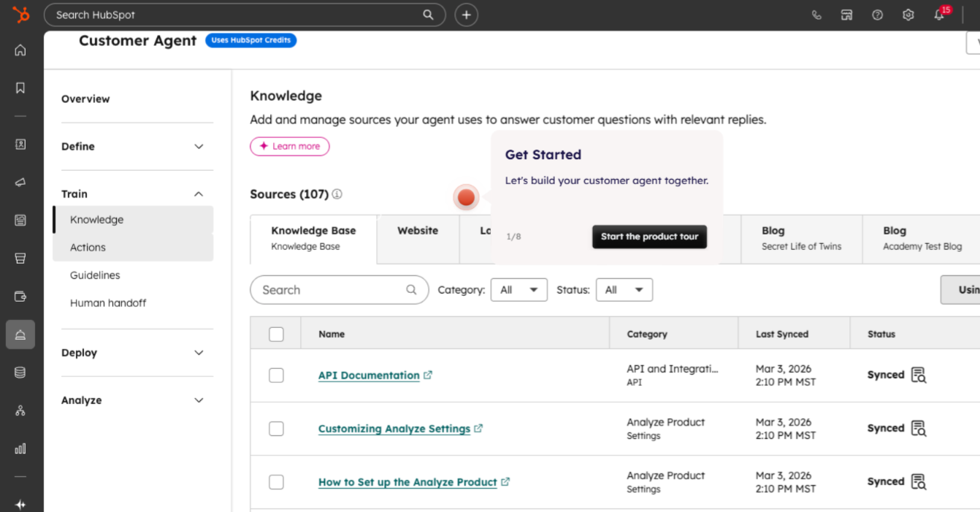Image resolution: width=980 pixels, height=512 pixels.
Task: Open service bell icon highlighted in sidebar
Action: [x=20, y=335]
